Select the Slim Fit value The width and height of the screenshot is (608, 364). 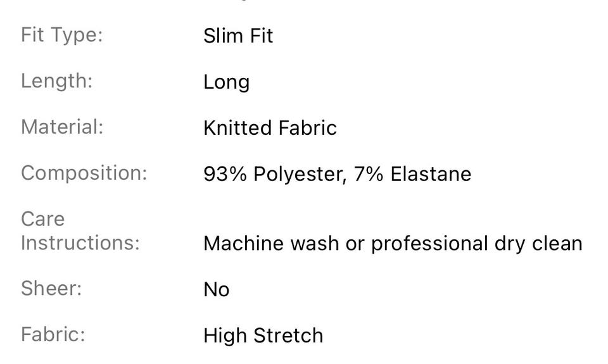pyautogui.click(x=239, y=36)
